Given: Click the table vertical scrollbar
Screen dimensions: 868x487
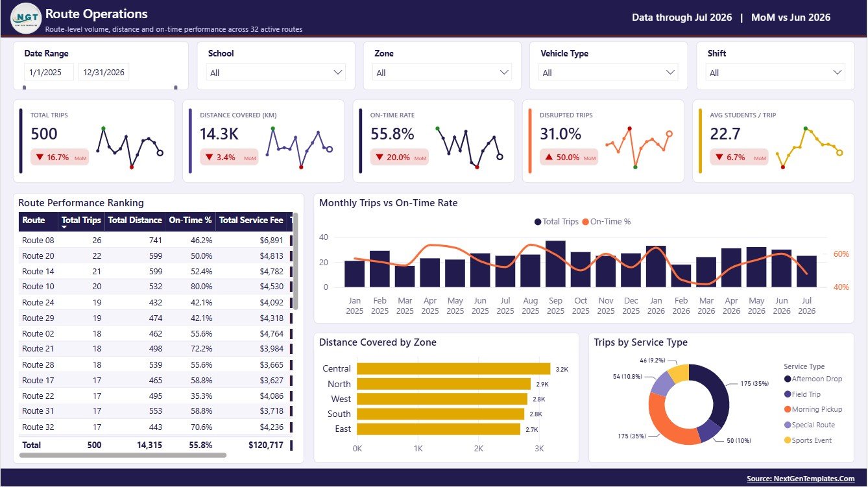Looking at the screenshot, I should (296, 261).
